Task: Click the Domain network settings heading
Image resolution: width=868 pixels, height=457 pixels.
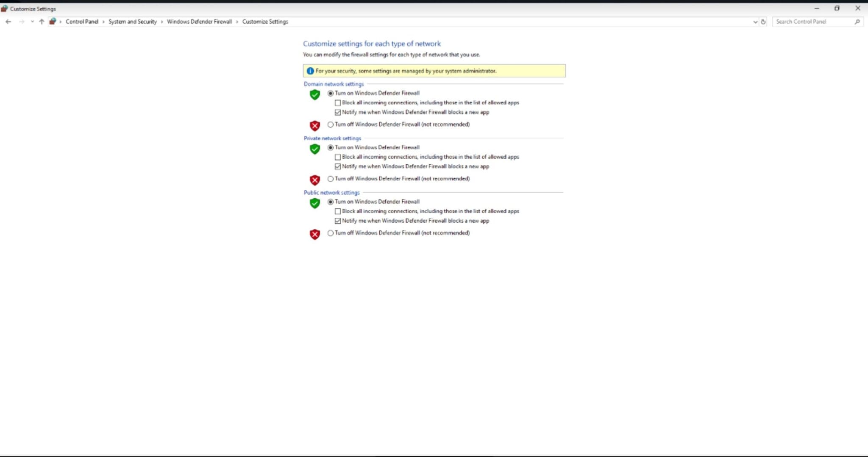Action: click(x=334, y=84)
